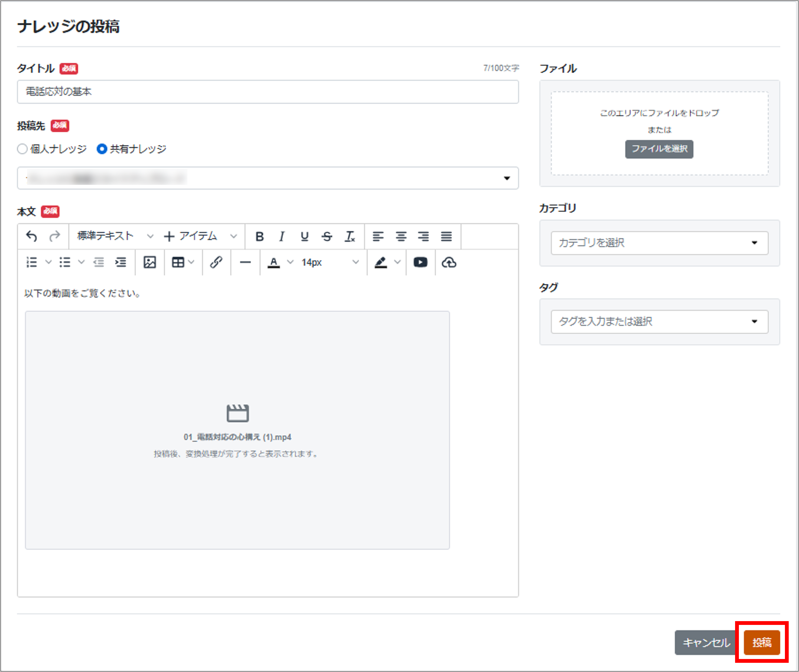The width and height of the screenshot is (799, 672).
Task: Open the 標準テキスト style dropdown
Action: click(115, 237)
